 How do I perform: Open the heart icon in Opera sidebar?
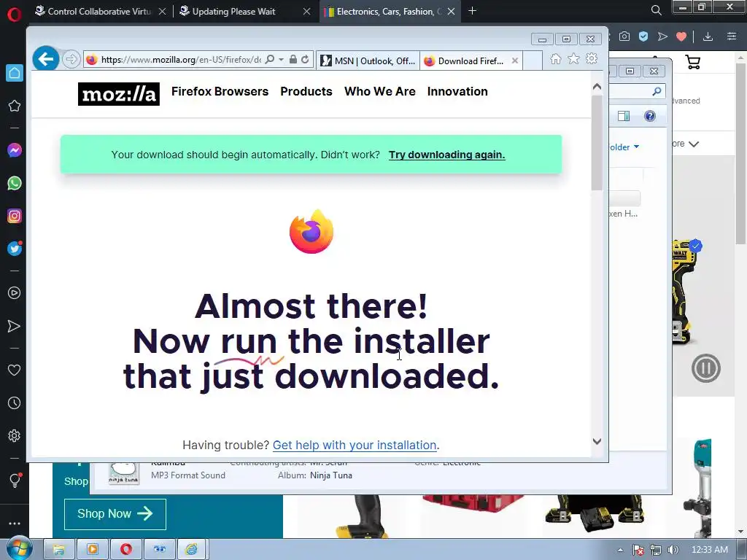point(15,370)
